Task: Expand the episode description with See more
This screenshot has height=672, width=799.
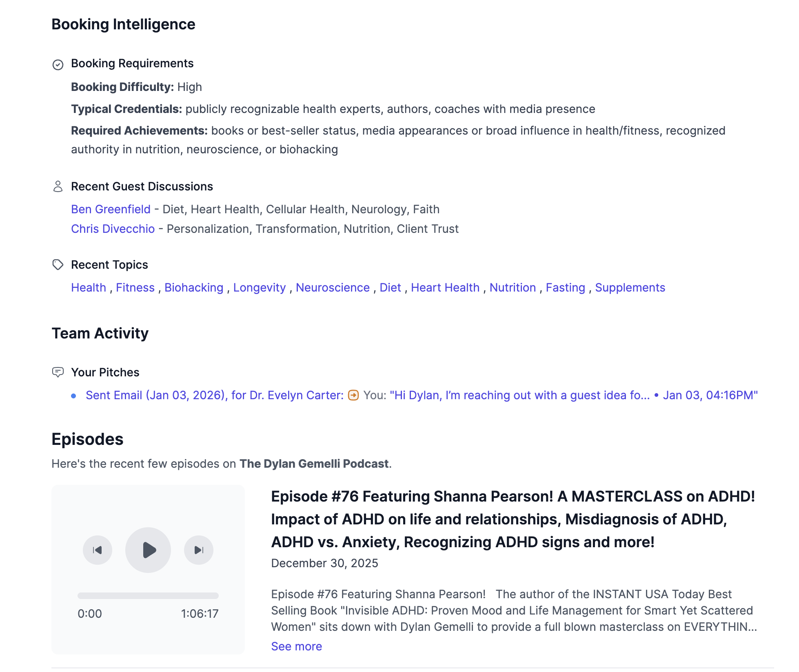Action: pyautogui.click(x=296, y=646)
